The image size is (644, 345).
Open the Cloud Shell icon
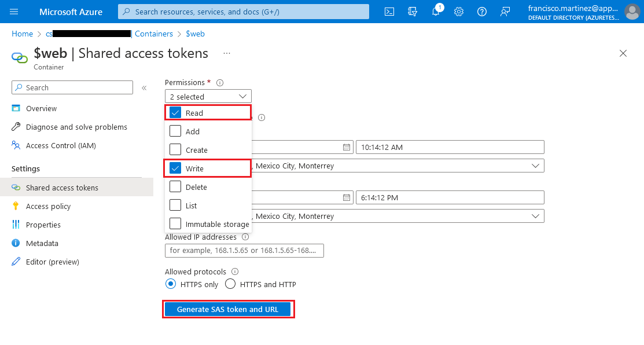point(390,12)
